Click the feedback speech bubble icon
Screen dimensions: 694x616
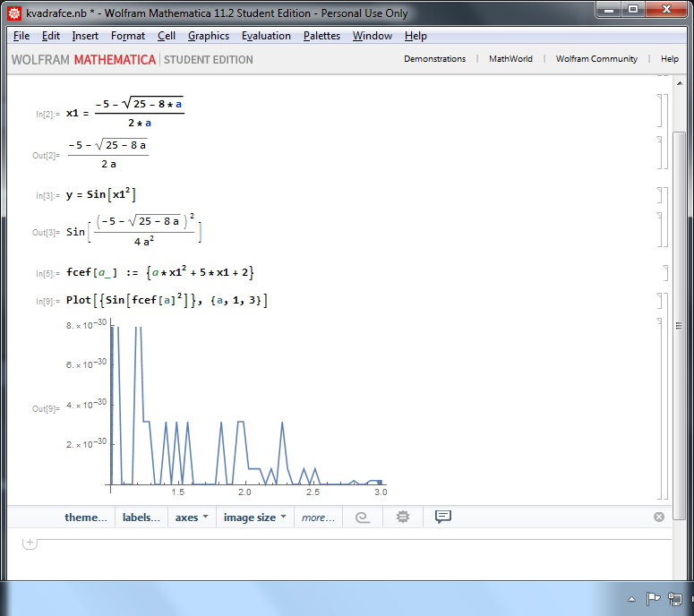443,517
